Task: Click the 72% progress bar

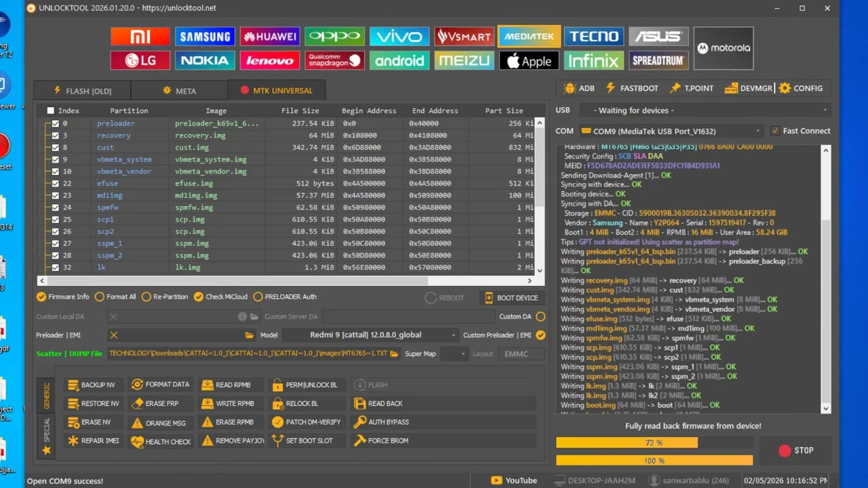Action: coord(654,443)
